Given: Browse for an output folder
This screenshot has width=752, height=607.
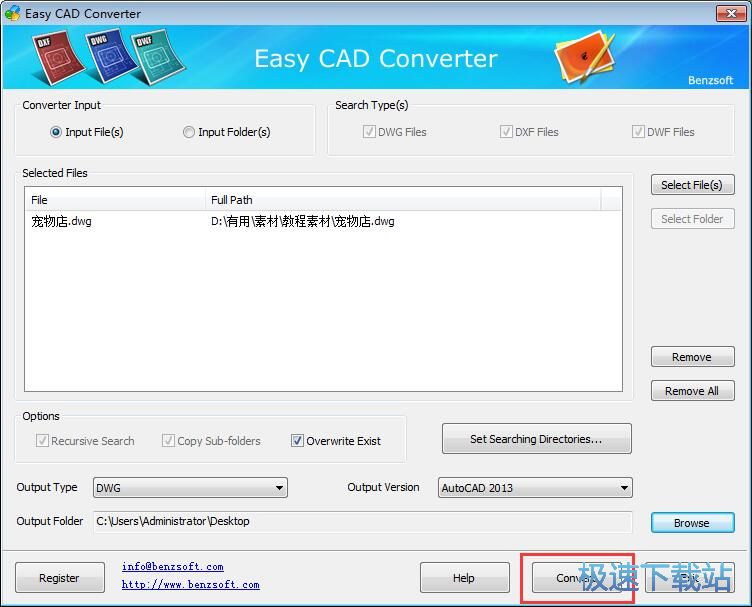Looking at the screenshot, I should 693,523.
